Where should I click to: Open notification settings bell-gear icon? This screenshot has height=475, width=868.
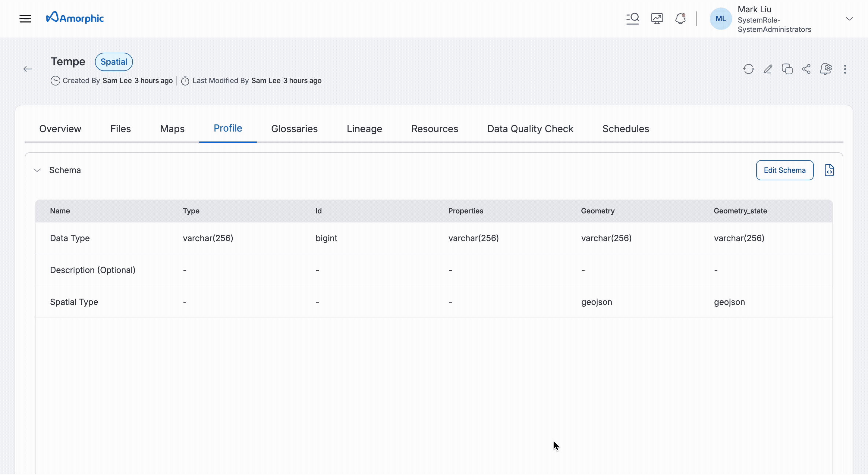click(826, 69)
